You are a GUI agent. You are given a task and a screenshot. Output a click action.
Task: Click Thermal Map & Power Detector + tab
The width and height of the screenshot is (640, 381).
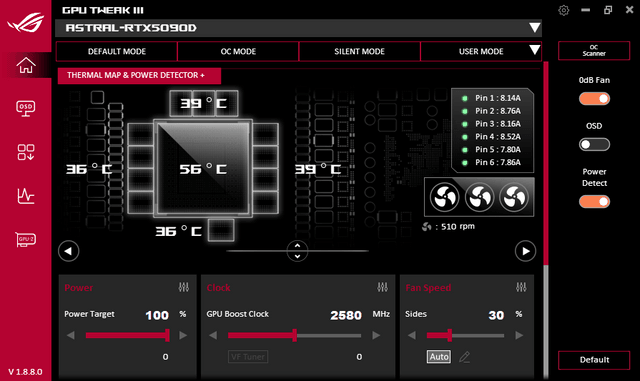click(140, 76)
